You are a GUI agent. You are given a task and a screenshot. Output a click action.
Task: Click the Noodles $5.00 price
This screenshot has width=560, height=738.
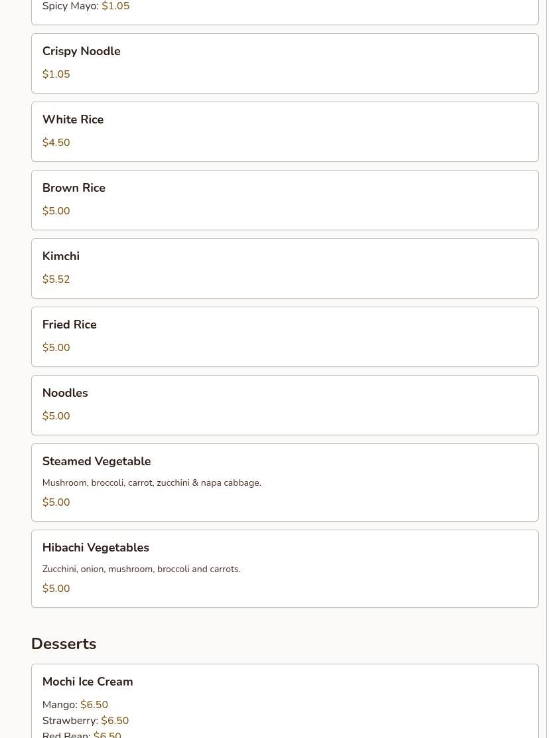click(x=56, y=416)
